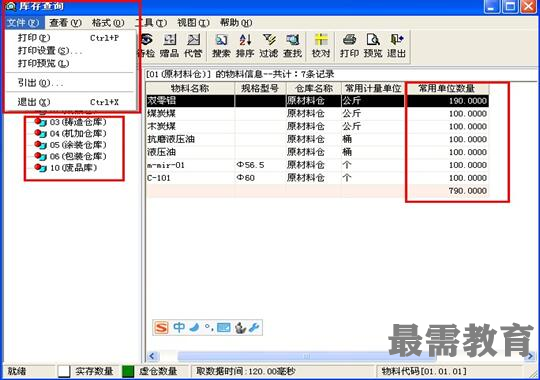The height and width of the screenshot is (380, 540).
Task: Open the 工具 menu
Action: (x=151, y=23)
